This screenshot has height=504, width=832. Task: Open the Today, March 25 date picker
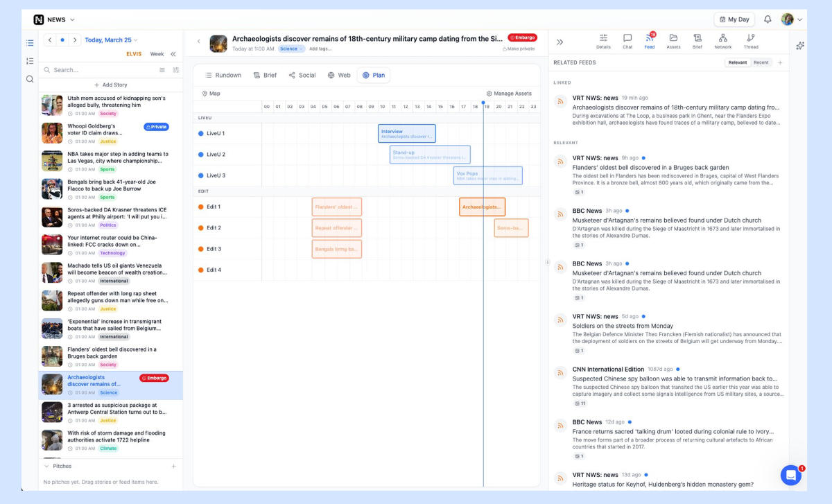click(111, 40)
